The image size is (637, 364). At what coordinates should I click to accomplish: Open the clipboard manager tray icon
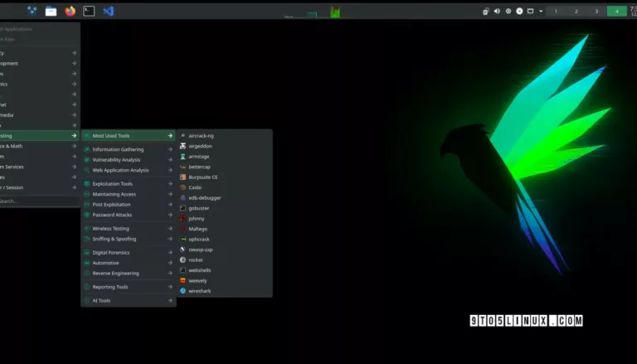coord(486,11)
